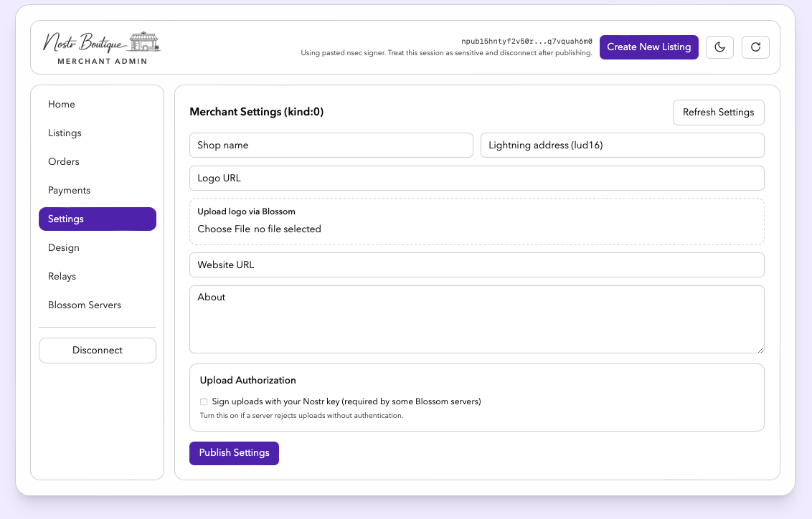The height and width of the screenshot is (519, 812).
Task: Click the Shop name input field
Action: (x=331, y=145)
